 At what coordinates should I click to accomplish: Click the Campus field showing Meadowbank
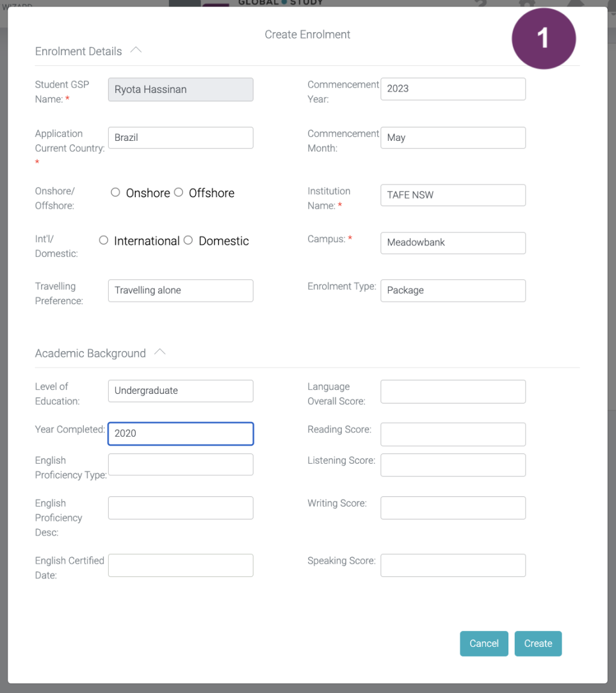point(453,243)
